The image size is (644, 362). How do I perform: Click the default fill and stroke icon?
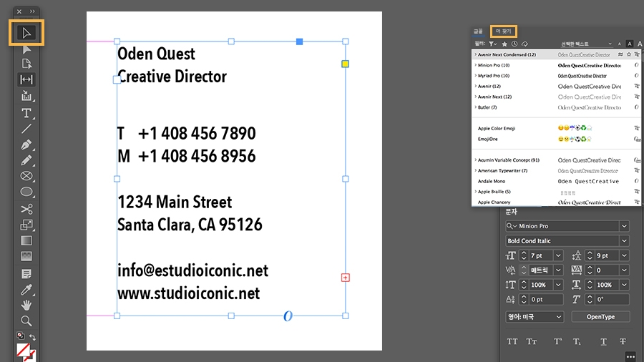(20, 336)
